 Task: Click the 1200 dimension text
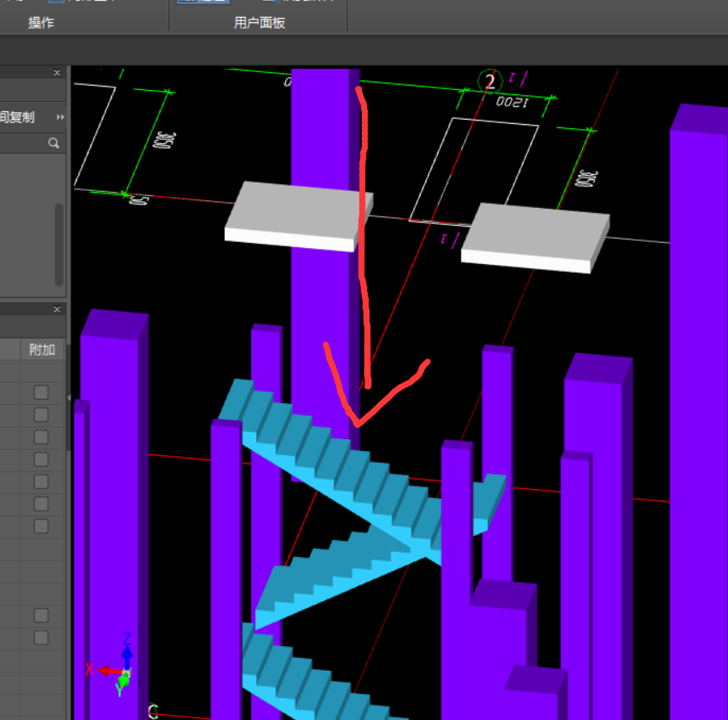[512, 102]
